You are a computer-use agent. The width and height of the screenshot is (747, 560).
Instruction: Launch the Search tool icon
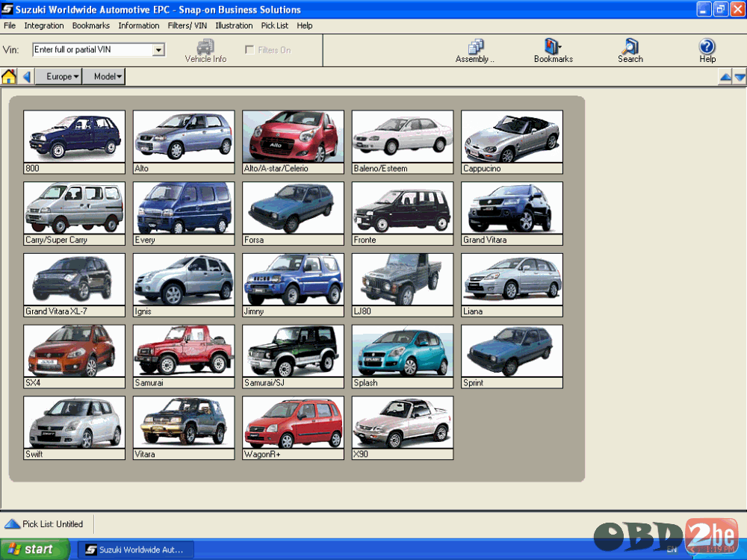click(630, 51)
